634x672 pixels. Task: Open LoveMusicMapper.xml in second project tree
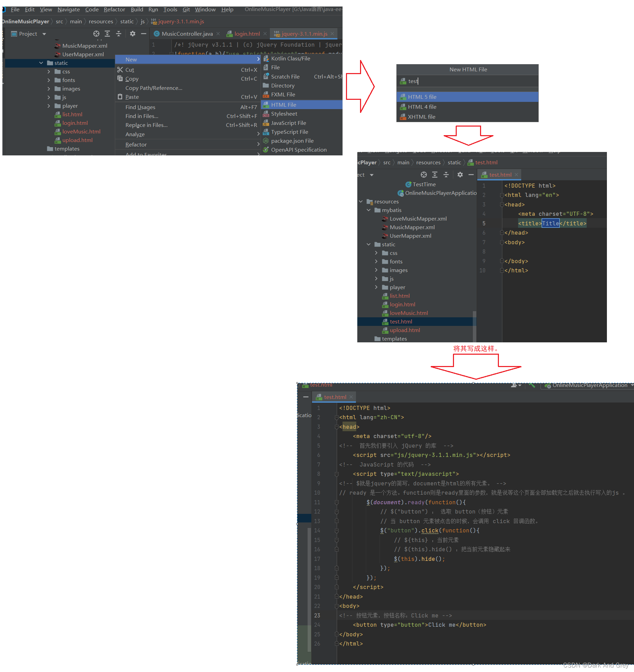click(x=418, y=219)
